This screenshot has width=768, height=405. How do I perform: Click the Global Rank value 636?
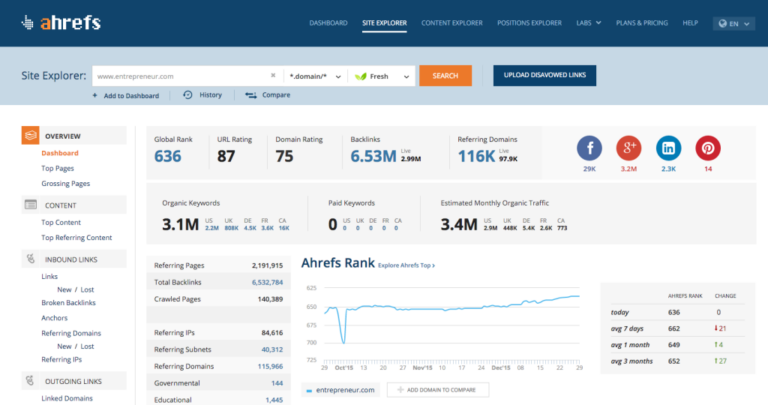(168, 156)
